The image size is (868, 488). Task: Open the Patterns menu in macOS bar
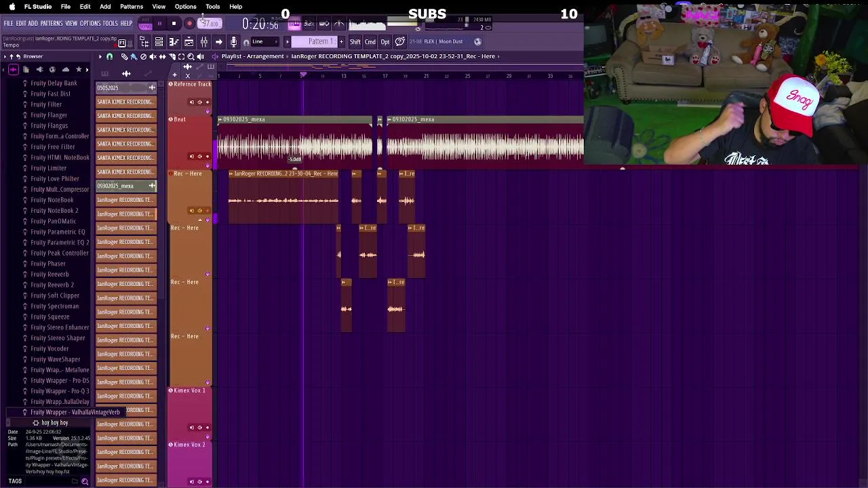click(x=132, y=7)
